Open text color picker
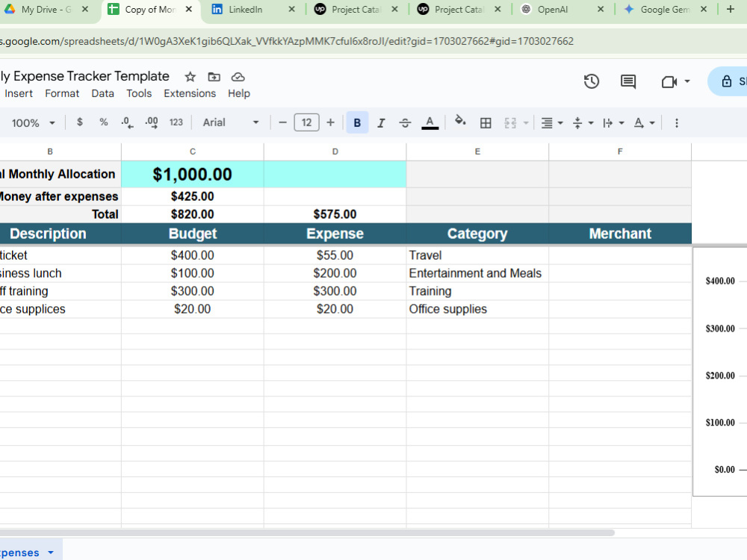Screen dimensions: 747x560 click(430, 123)
